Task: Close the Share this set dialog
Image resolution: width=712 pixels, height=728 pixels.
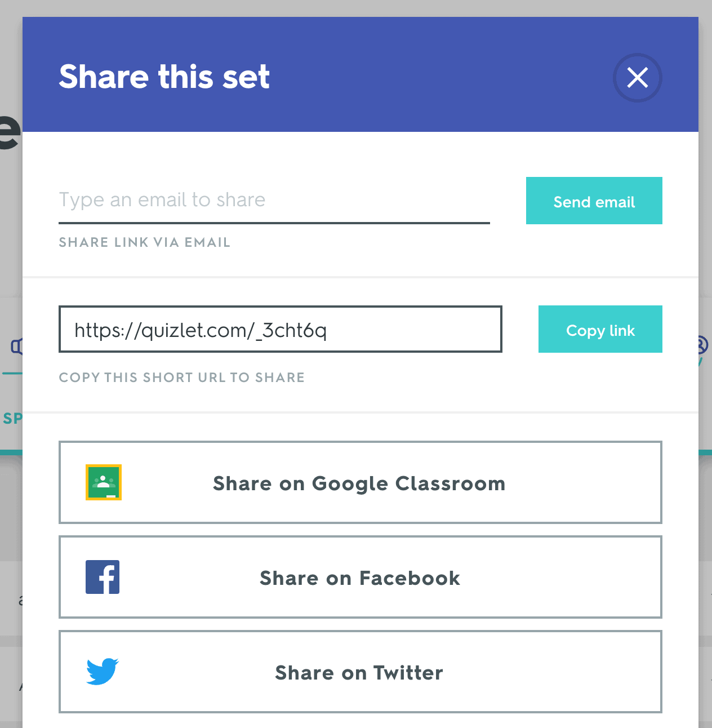Action: 637,78
